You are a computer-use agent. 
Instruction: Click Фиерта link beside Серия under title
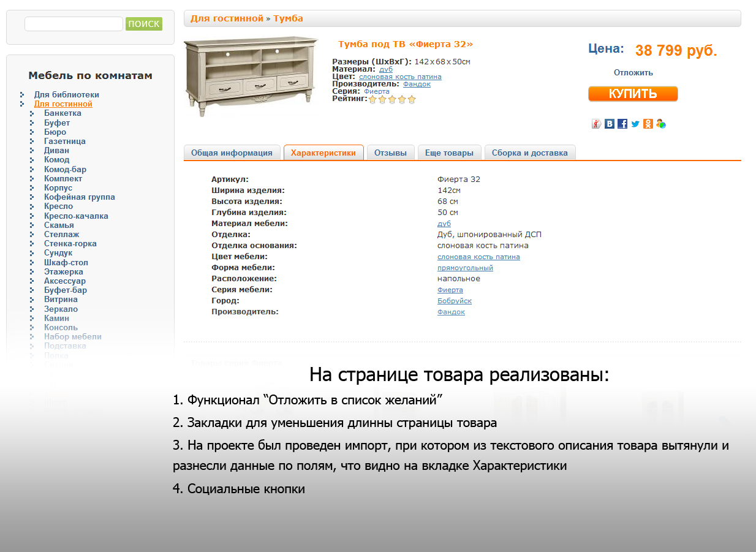click(x=377, y=91)
